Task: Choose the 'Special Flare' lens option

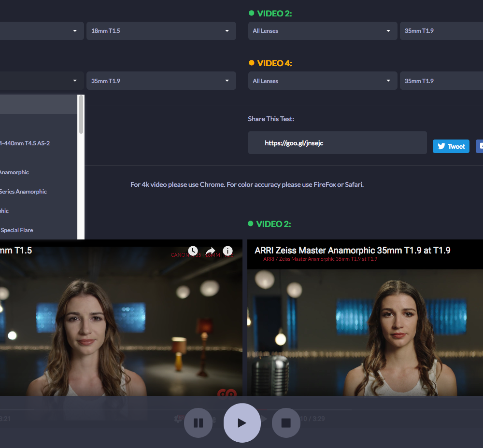Action: point(39,230)
